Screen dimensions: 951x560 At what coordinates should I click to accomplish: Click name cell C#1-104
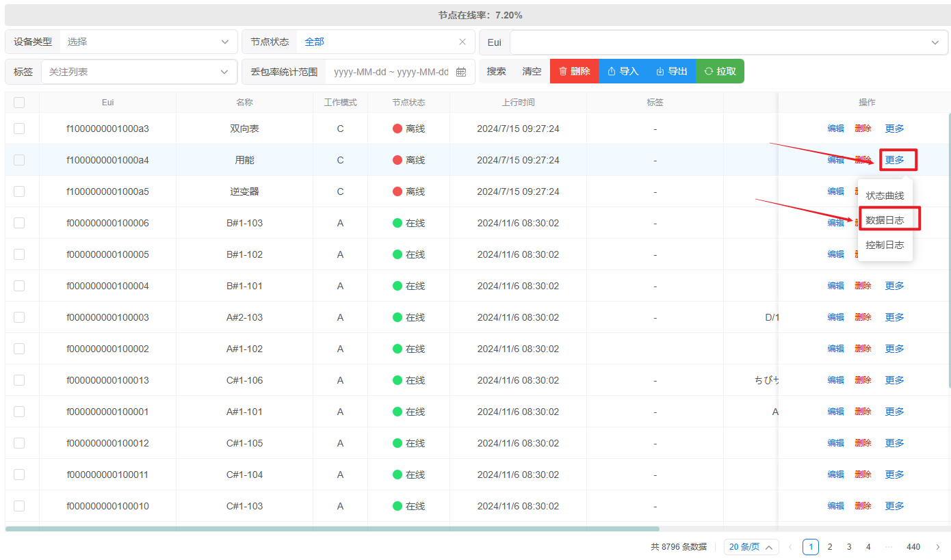tap(244, 475)
